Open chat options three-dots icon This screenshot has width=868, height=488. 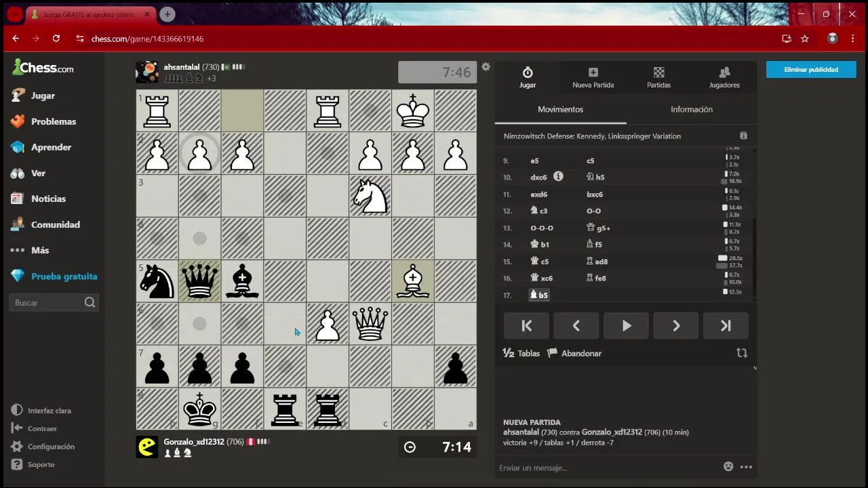click(746, 467)
